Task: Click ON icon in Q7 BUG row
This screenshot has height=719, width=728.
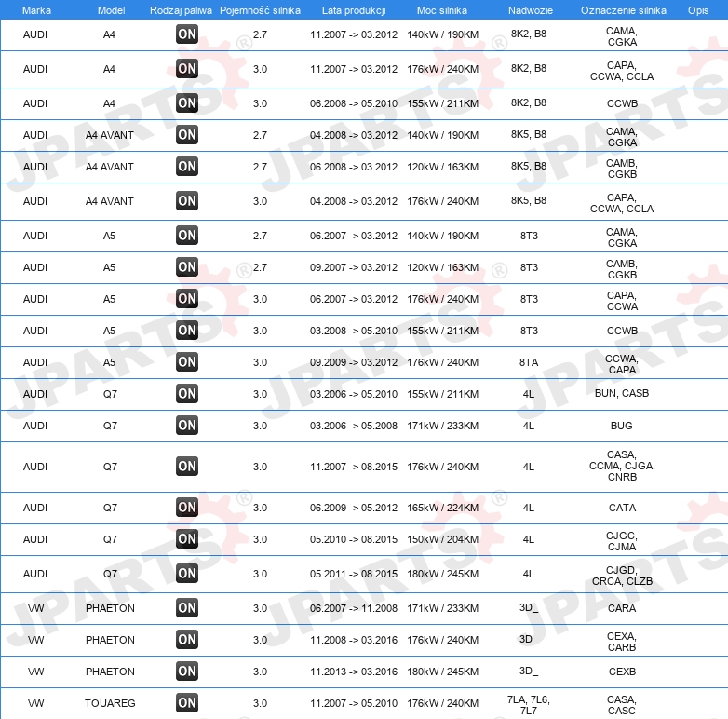Action: click(187, 425)
